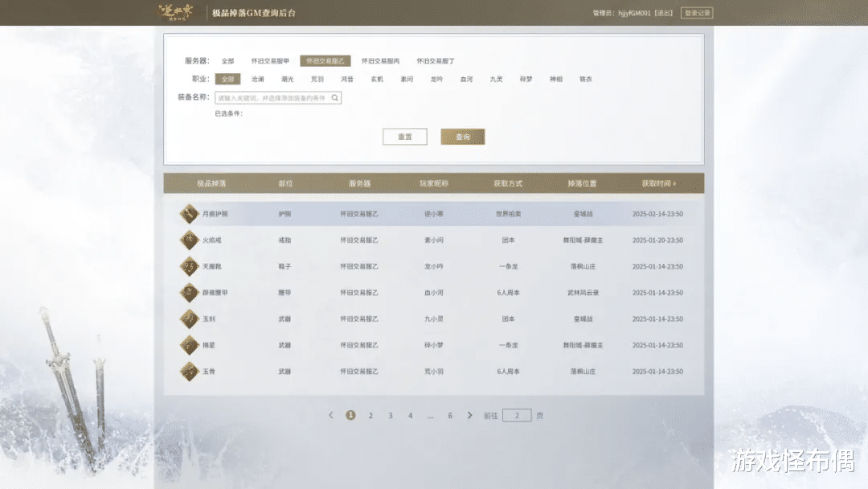Screen dimensions: 868x489
Task: Select server filter 全部
Action: (x=227, y=61)
